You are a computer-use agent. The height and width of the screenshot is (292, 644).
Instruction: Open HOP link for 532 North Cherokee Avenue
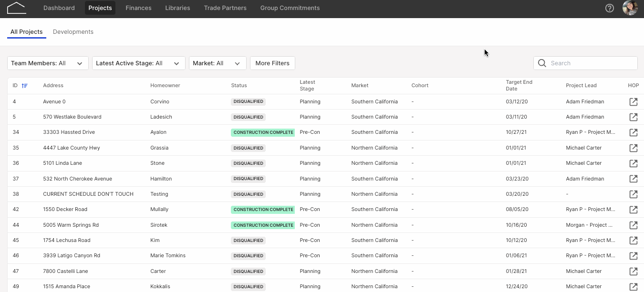(x=634, y=179)
